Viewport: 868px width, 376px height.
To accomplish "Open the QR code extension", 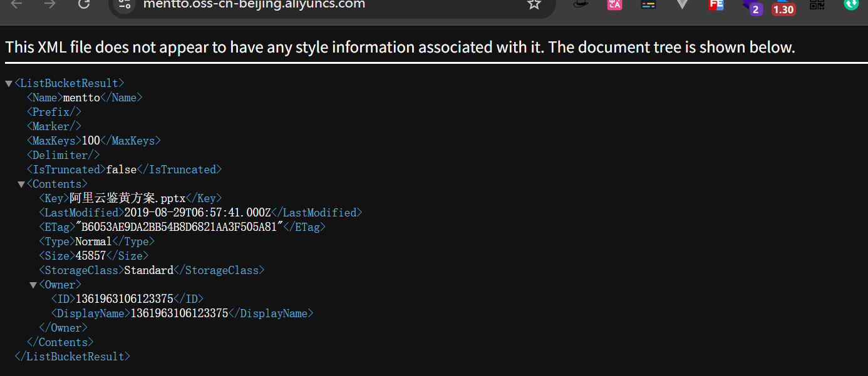I will coord(817,4).
